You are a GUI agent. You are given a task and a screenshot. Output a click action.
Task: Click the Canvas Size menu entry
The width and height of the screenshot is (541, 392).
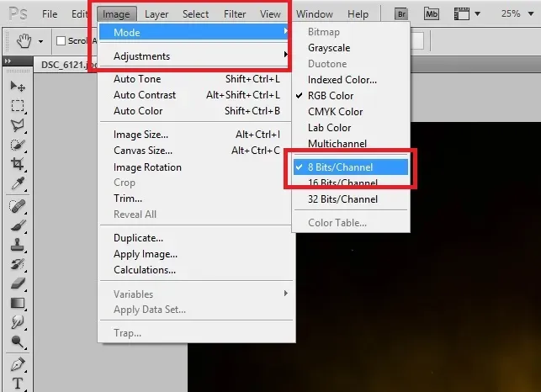(x=143, y=151)
